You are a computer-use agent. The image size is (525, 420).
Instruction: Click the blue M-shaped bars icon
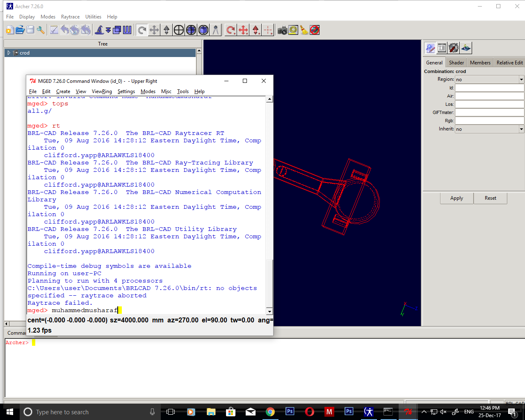click(127, 30)
